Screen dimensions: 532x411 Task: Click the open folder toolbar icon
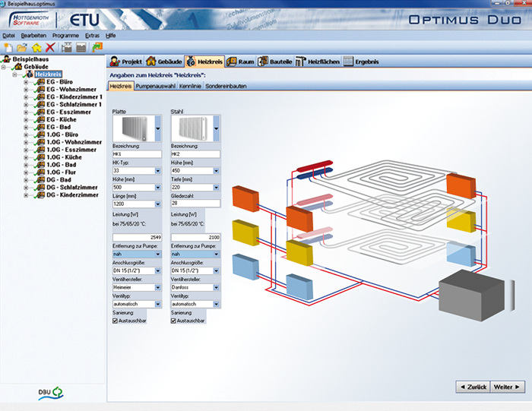22,47
